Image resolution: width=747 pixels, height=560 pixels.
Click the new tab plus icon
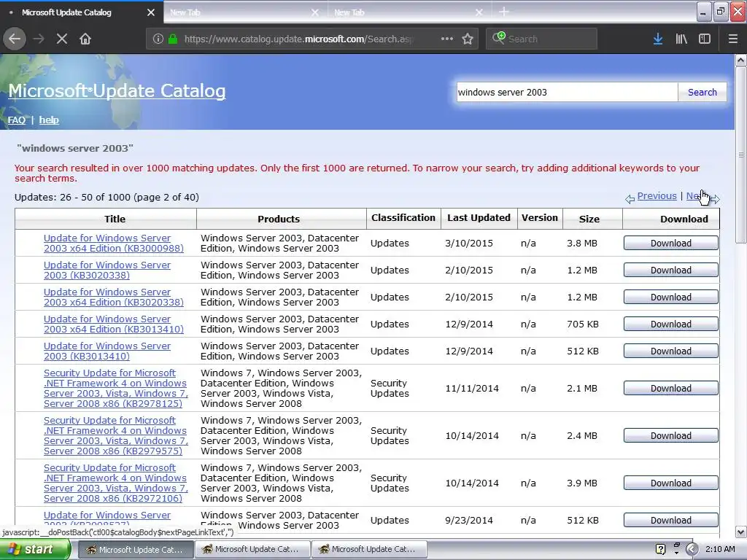coord(504,12)
